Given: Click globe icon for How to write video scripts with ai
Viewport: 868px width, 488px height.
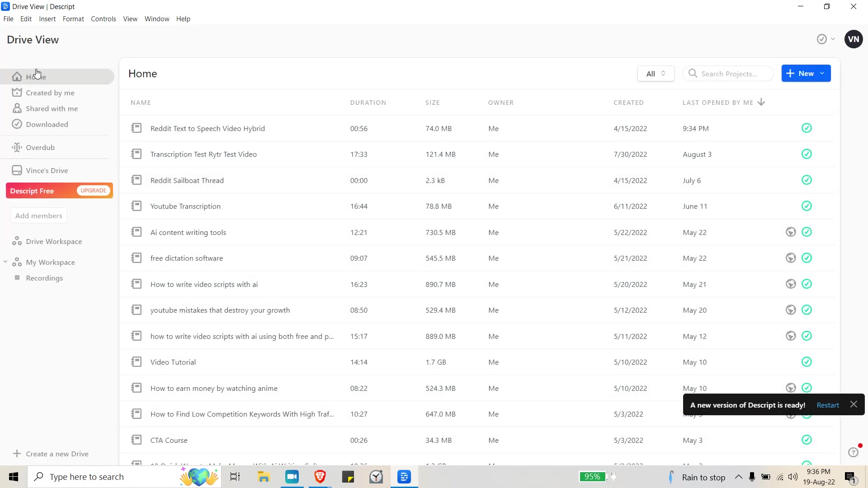Looking at the screenshot, I should tap(791, 284).
